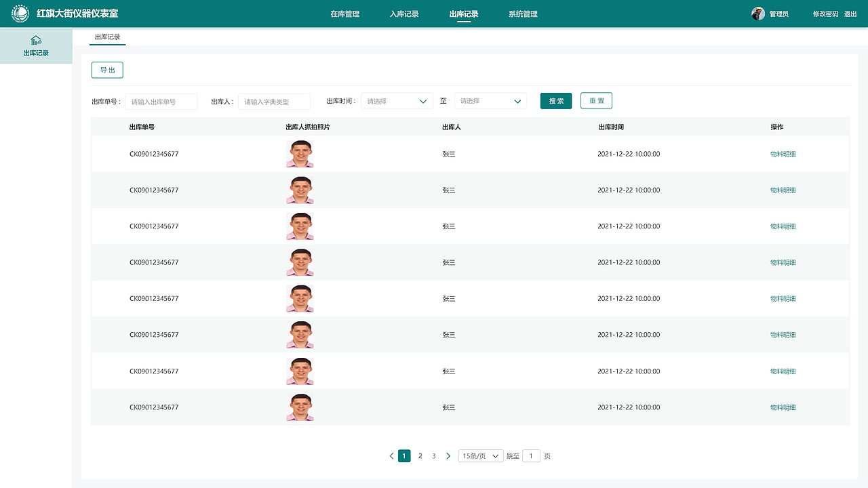Click the next page arrow
Viewport: 868px width, 488px height.
448,455
